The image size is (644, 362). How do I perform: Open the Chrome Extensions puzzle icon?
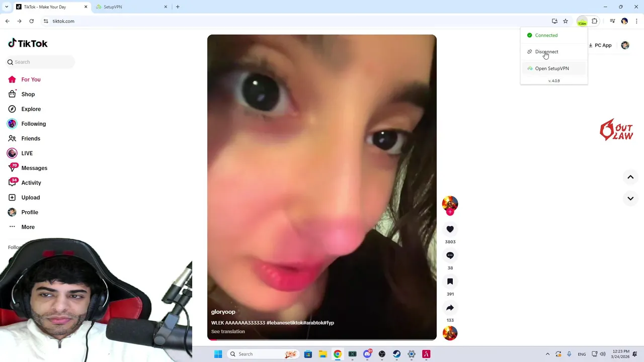point(595,21)
